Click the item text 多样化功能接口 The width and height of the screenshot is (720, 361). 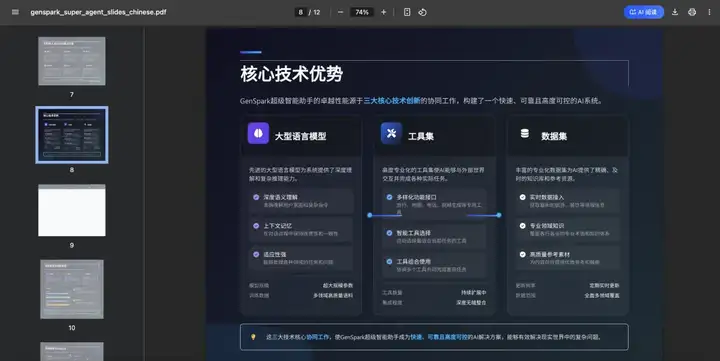pos(416,197)
